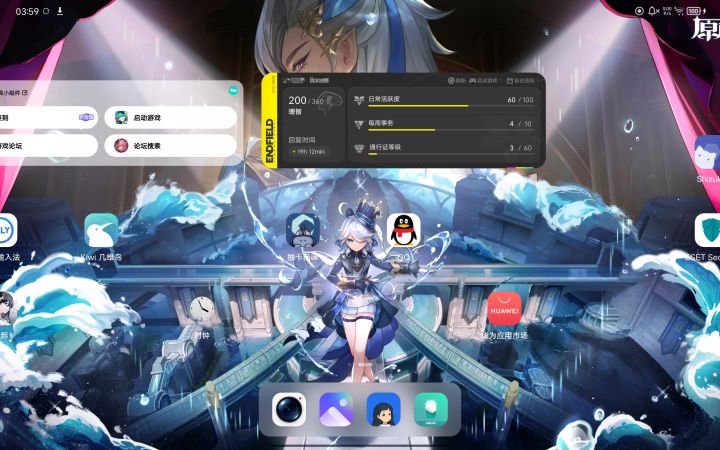720x450 pixels.
Task: Tap the calendar link in Endfield widget header
Action: point(521,80)
